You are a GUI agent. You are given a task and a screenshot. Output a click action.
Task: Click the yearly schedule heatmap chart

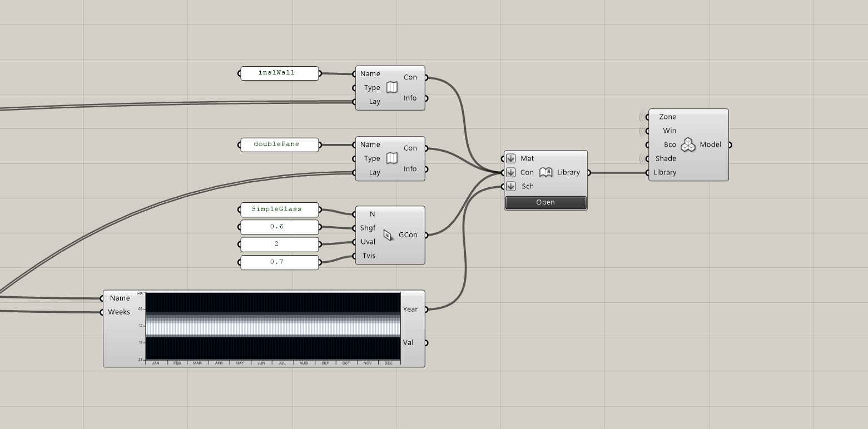click(273, 326)
